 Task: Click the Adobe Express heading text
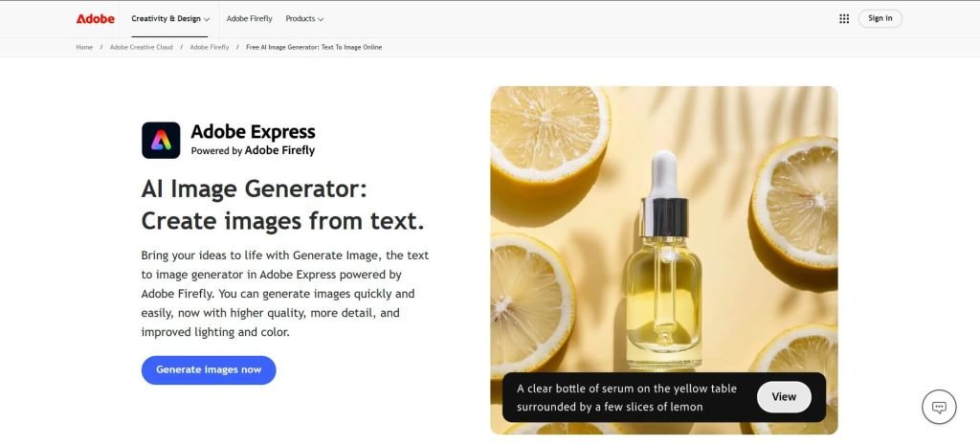tap(253, 132)
